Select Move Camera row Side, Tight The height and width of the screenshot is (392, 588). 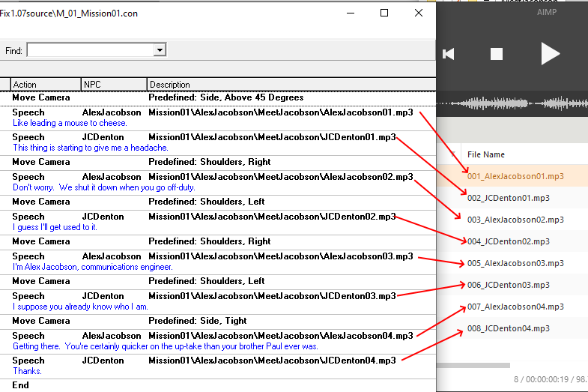pos(217,321)
